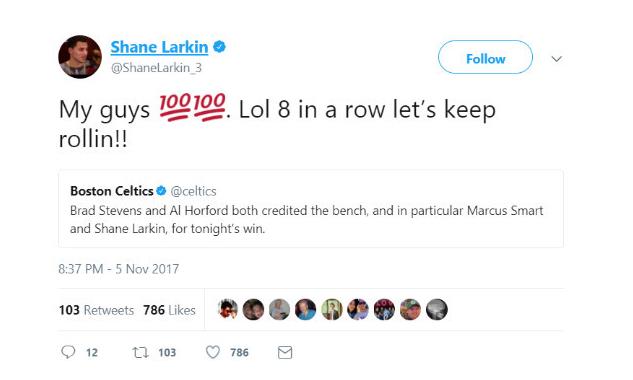Screen dimensions: 633x380
Task: Open the fourth liker's avatar in blue shirt
Action: [x=306, y=310]
